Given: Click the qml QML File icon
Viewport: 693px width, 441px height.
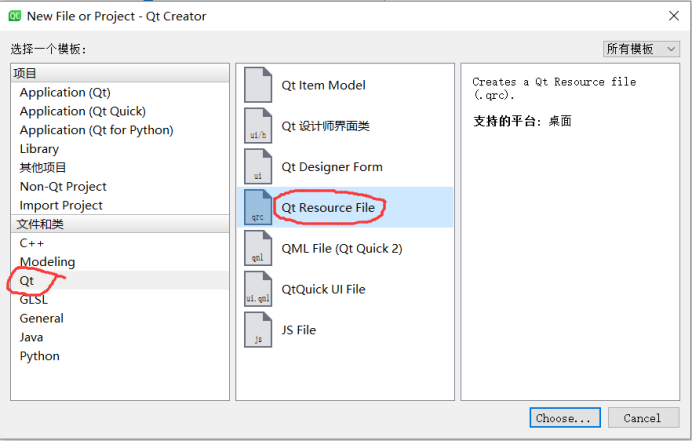Looking at the screenshot, I should pyautogui.click(x=258, y=248).
